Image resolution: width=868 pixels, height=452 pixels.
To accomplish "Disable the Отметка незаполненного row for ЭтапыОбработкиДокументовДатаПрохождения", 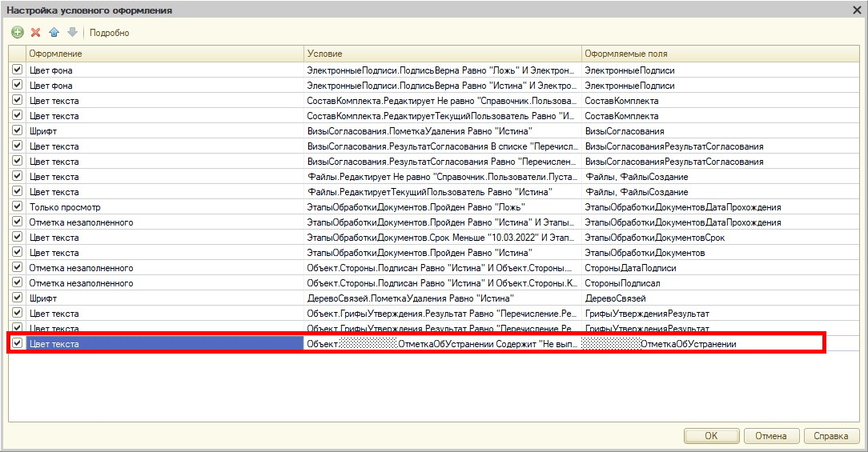I will pos(17,222).
